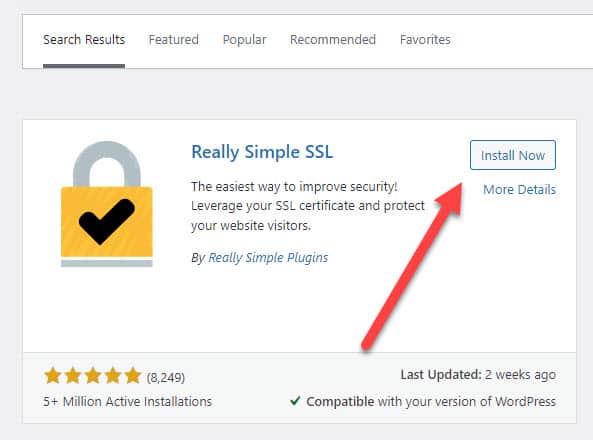Install Really Simple SSL with Install Now
This screenshot has height=440, width=593.
(513, 155)
